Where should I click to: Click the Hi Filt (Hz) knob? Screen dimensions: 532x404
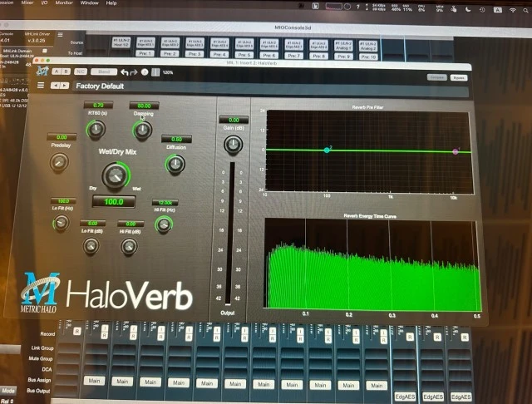(x=164, y=224)
